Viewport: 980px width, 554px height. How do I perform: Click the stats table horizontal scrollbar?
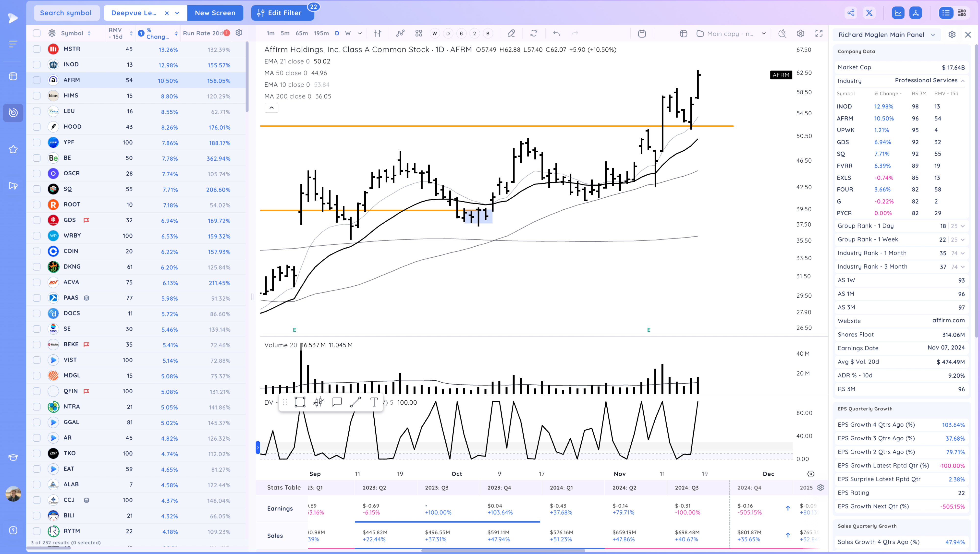pyautogui.click(x=503, y=550)
